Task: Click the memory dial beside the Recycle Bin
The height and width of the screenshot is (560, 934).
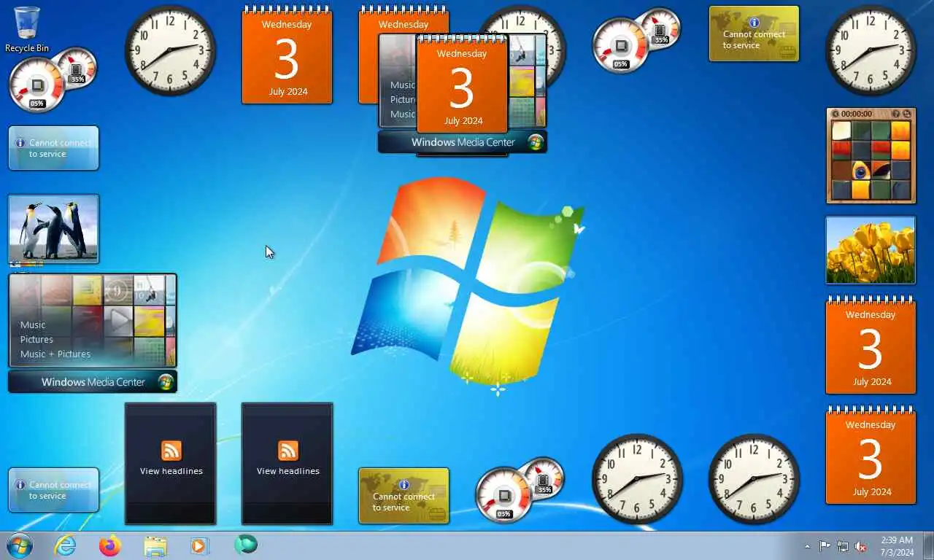Action: 75,67
